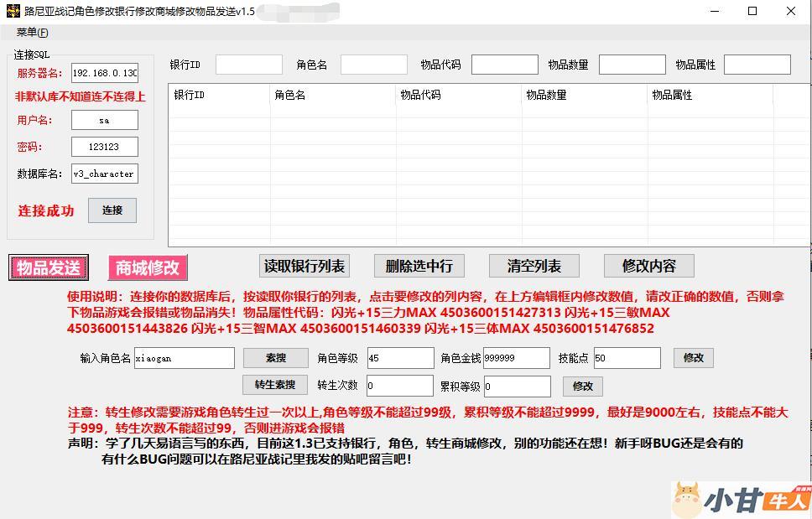Image resolution: width=812 pixels, height=519 pixels.
Task: Click 读取银行列表 button
Action: [x=304, y=267]
